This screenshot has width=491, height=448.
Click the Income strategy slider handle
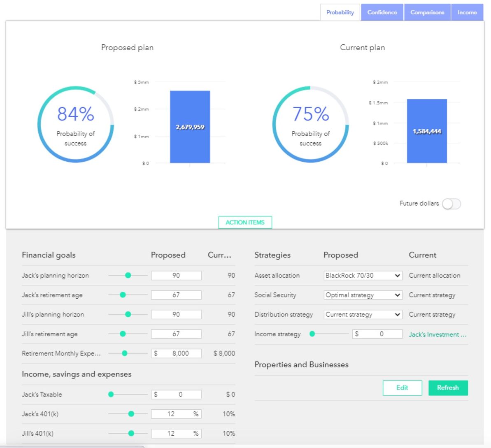point(312,334)
